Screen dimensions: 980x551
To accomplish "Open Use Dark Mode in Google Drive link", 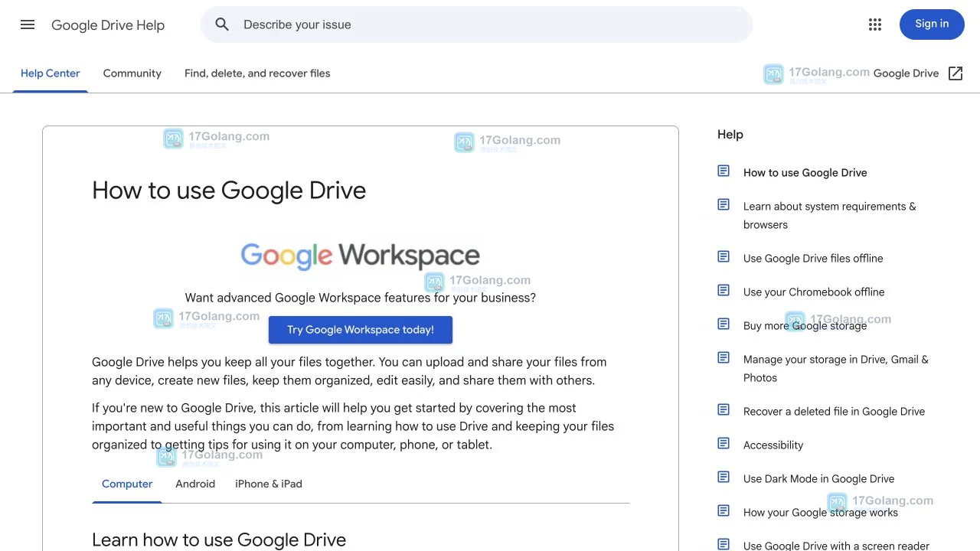I will tap(819, 479).
